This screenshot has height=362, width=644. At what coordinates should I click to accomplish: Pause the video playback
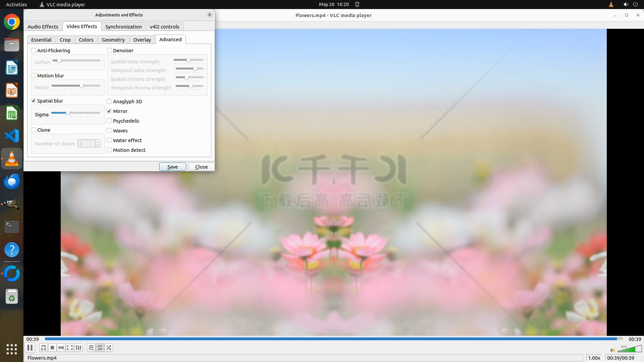tap(30, 348)
